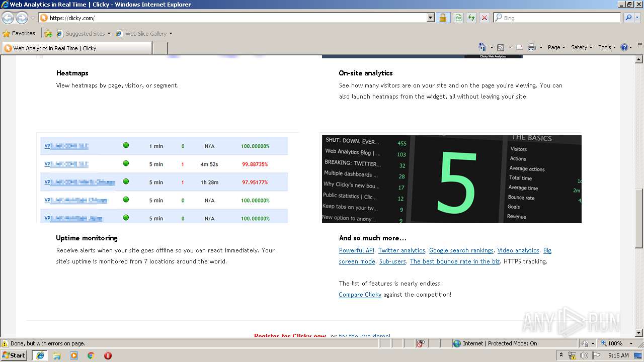The image size is (644, 362).
Task: Select the Web Analytics in Real Time tab
Action: click(x=76, y=48)
